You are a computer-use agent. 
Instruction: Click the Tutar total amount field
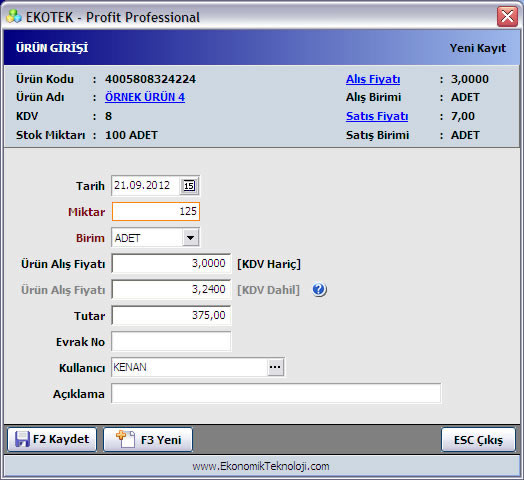click(x=171, y=315)
